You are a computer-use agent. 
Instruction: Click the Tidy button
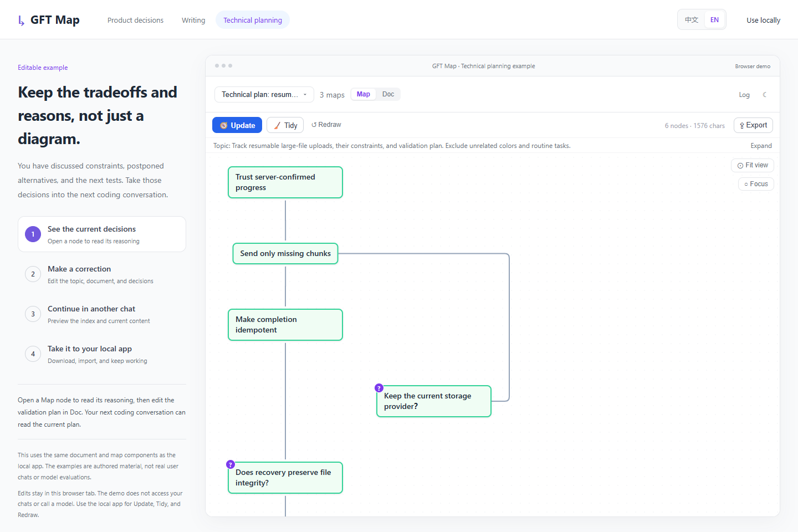(285, 125)
